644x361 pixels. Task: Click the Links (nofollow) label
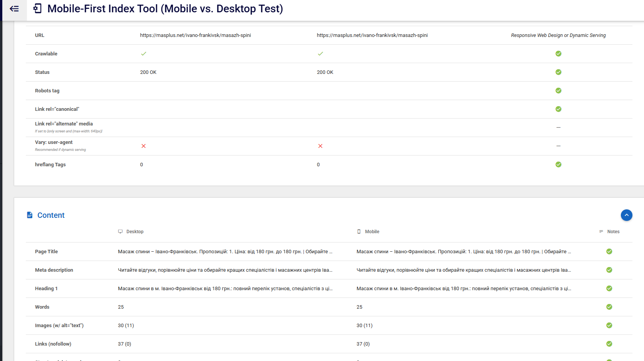coord(53,344)
